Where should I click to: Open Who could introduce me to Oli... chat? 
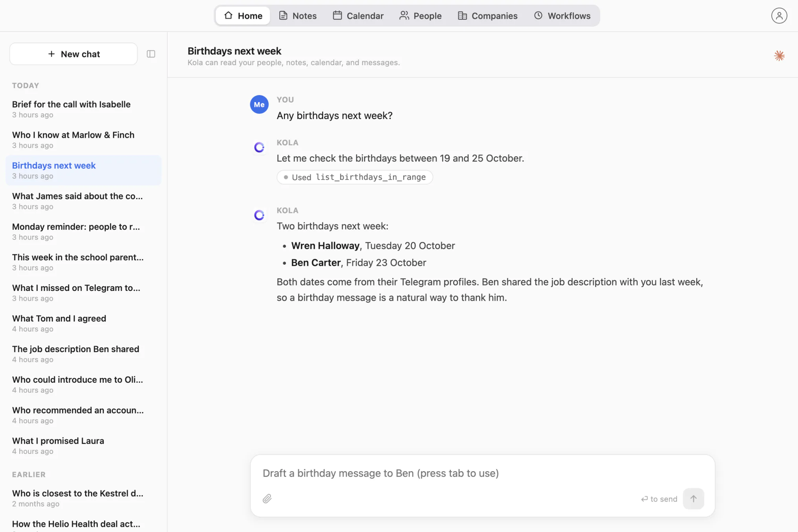[x=83, y=384]
